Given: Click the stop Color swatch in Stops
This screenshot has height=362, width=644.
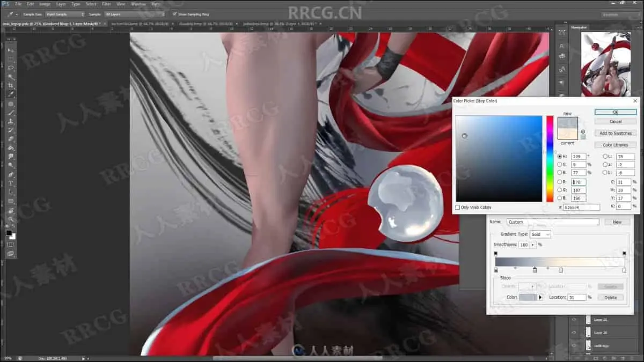Looking at the screenshot, I should (528, 297).
